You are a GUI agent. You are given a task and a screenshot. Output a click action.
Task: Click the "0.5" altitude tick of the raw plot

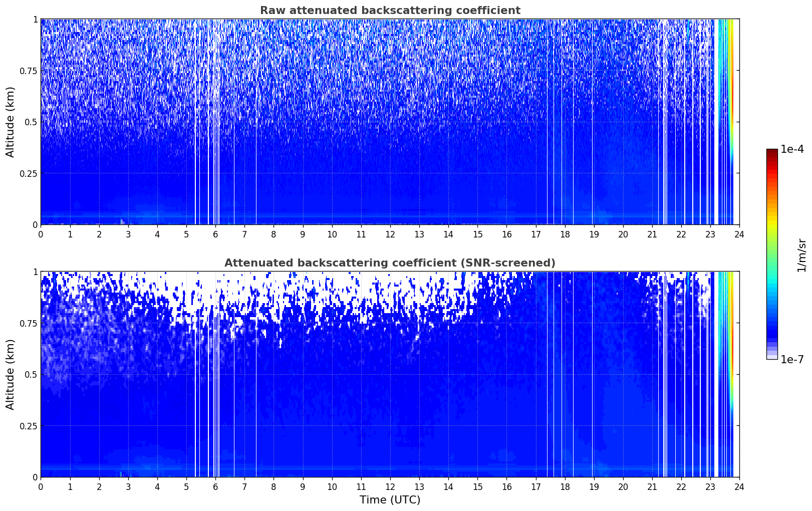(x=31, y=122)
